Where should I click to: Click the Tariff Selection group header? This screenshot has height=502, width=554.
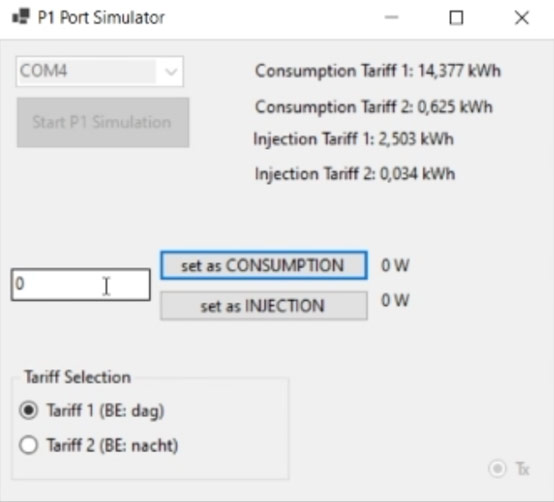coord(77,377)
